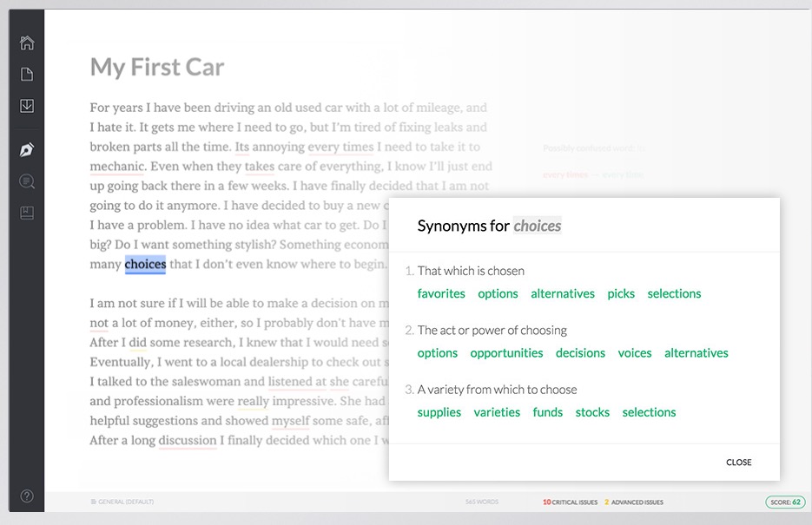The height and width of the screenshot is (525, 812).
Task: Pick the synonym 'picks'
Action: (621, 293)
